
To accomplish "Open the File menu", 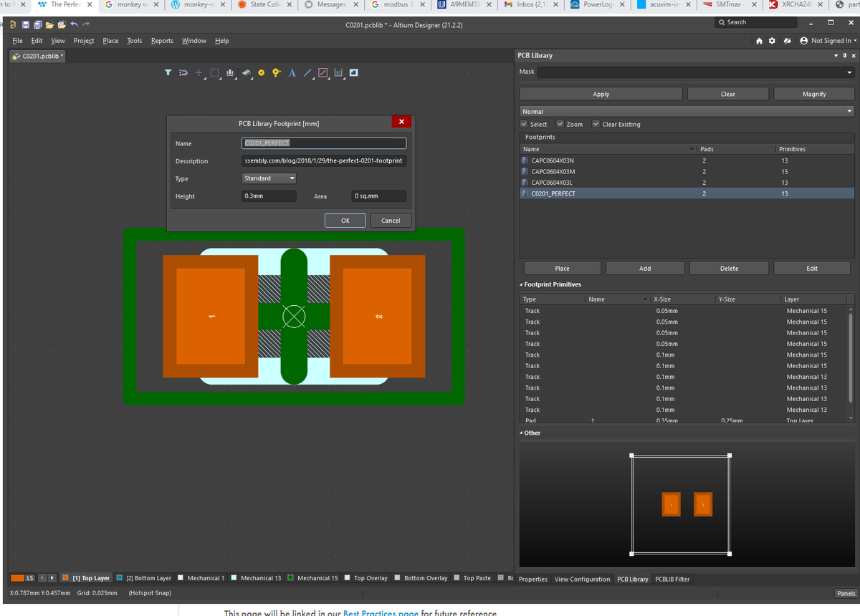I will click(x=18, y=41).
